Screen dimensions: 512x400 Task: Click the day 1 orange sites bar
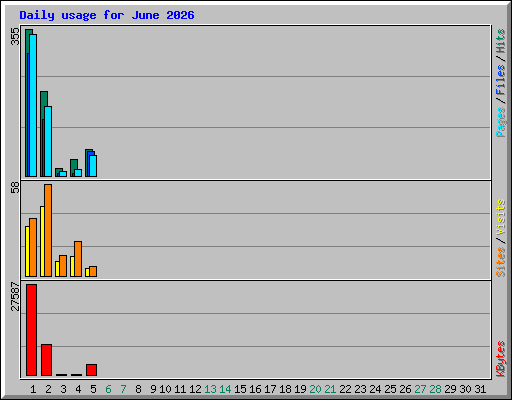tap(33, 247)
